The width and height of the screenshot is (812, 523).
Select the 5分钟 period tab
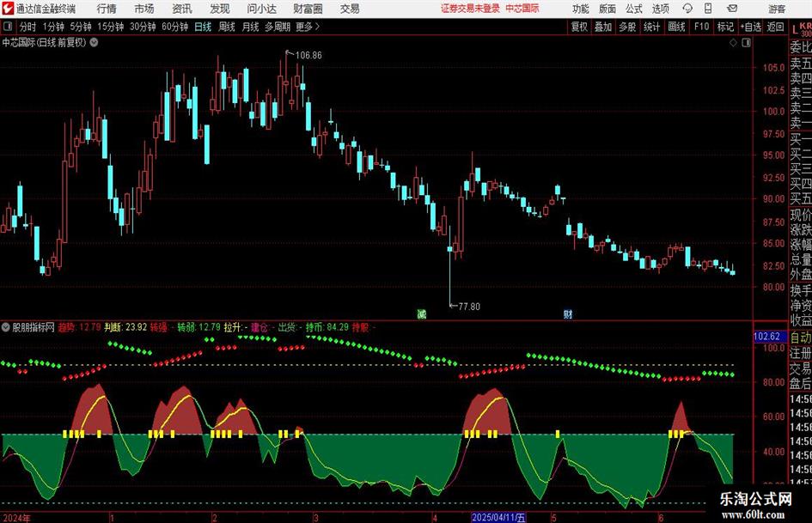tap(80, 27)
